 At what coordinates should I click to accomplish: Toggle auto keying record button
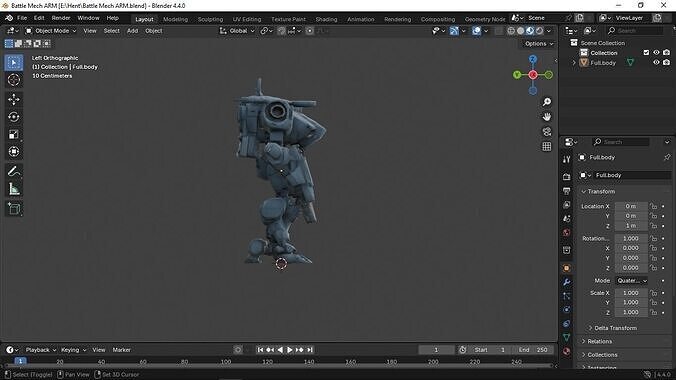(x=238, y=350)
